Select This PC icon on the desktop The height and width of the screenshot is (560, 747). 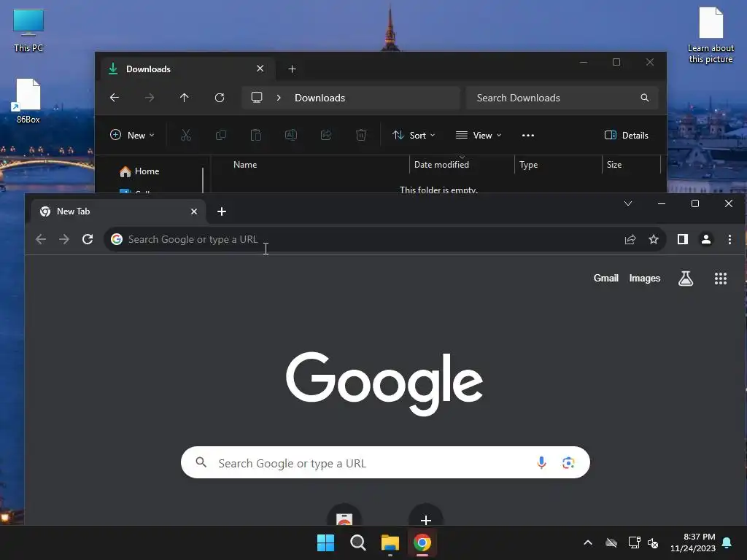(x=28, y=31)
